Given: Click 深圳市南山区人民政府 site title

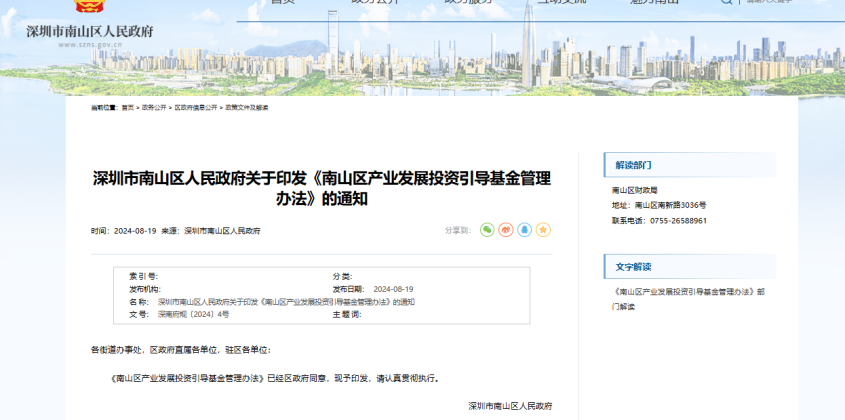Looking at the screenshot, I should 90,31.
